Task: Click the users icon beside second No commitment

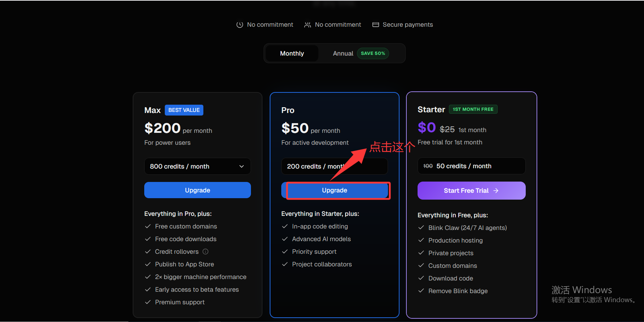Action: [308, 25]
